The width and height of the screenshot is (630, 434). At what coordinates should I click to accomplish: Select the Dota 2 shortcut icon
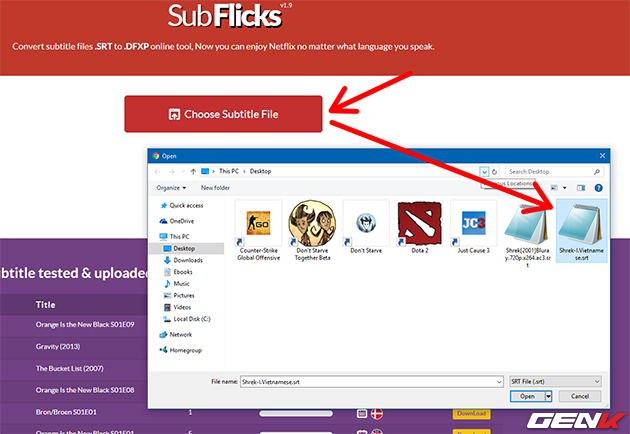(420, 227)
